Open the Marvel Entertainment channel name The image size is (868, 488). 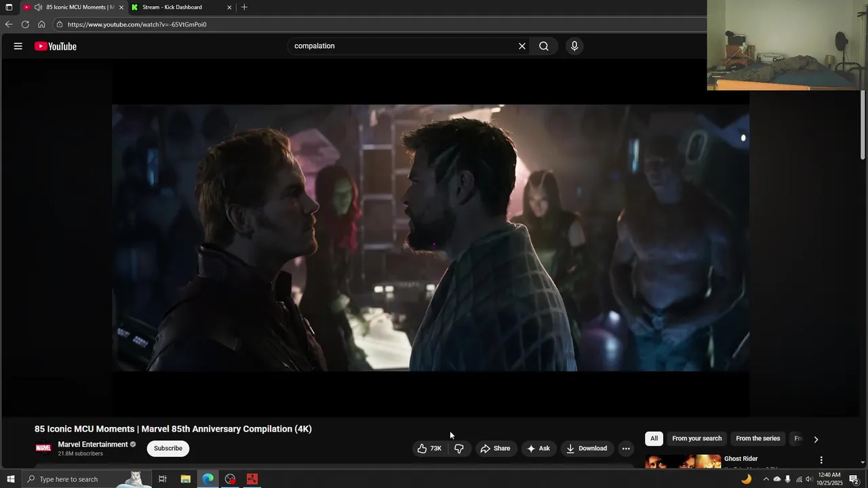(x=93, y=445)
